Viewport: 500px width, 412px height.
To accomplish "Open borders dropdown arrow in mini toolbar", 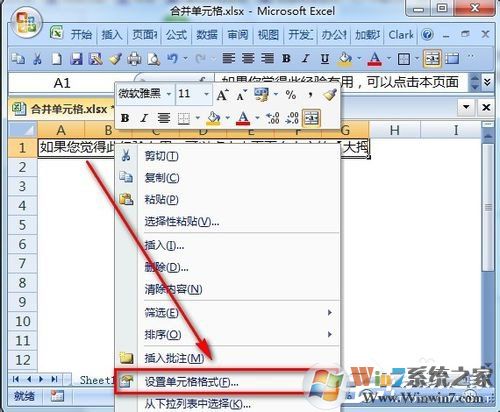I will [x=198, y=118].
